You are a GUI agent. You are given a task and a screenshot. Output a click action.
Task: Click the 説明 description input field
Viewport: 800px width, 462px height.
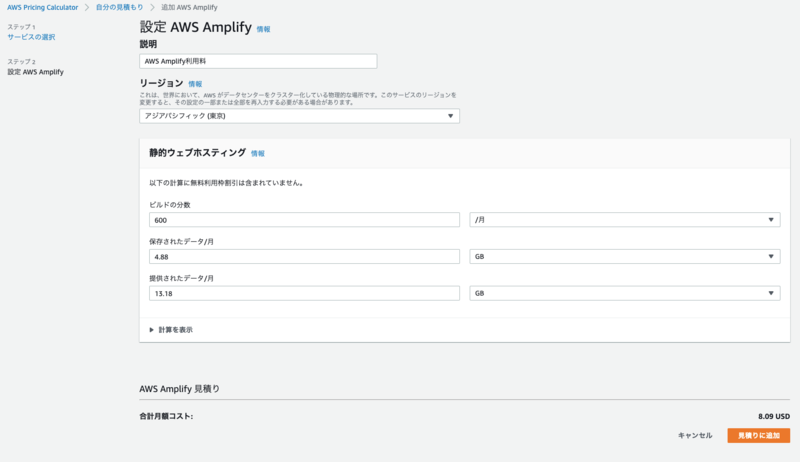point(258,61)
